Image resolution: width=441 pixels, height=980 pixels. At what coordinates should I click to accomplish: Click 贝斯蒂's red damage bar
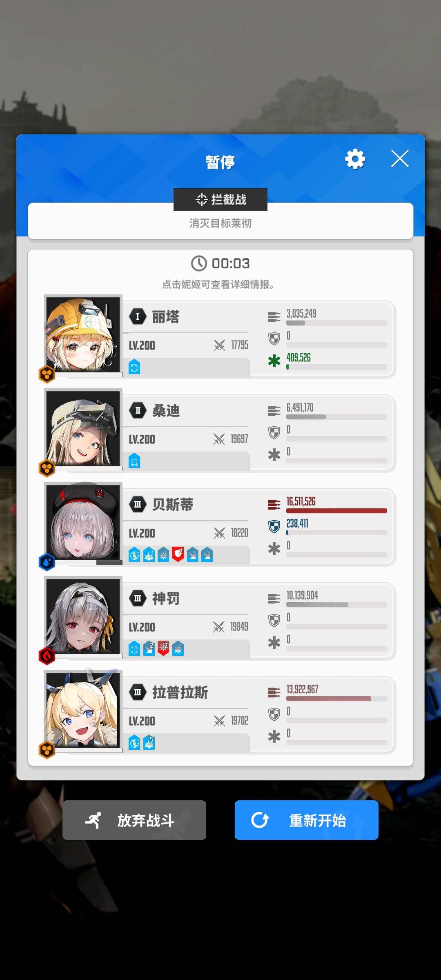336,511
